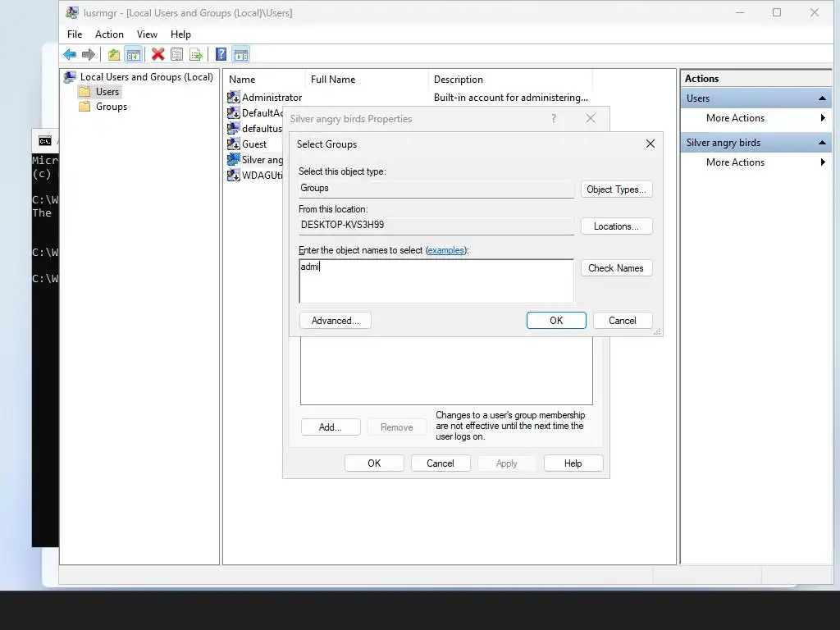The image size is (840, 630).
Task: Click the defaultuser user icon
Action: pos(234,128)
